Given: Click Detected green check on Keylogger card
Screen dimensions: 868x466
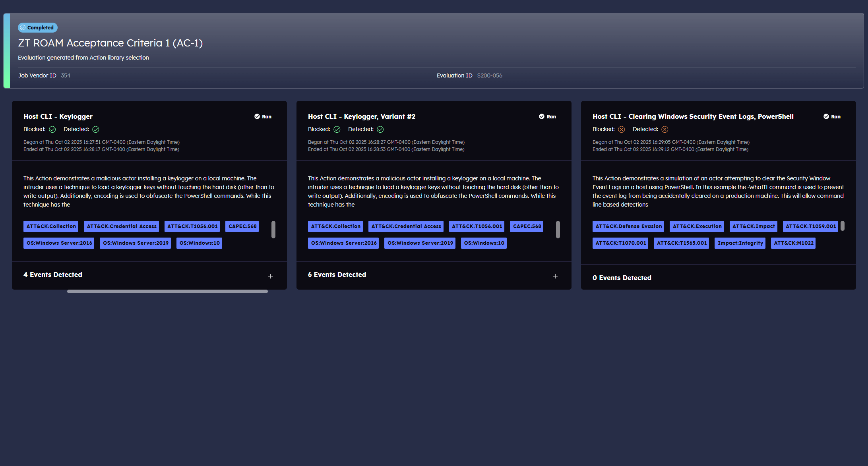Looking at the screenshot, I should (96, 130).
